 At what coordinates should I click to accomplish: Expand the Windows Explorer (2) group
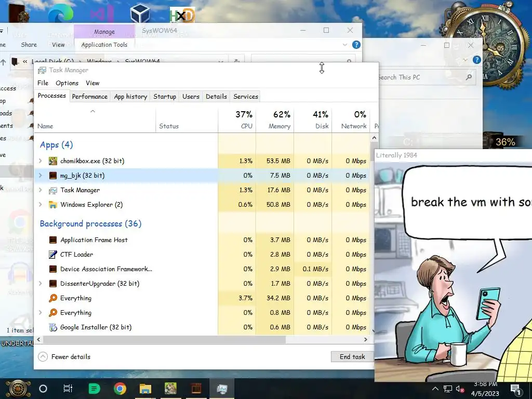click(41, 205)
